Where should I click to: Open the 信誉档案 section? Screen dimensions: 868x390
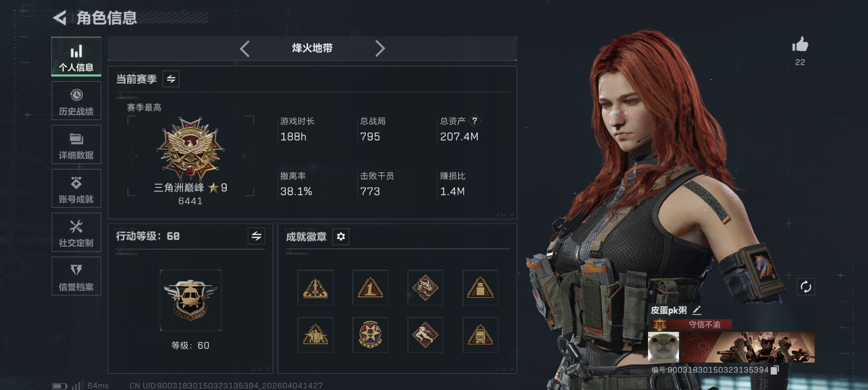click(76, 276)
